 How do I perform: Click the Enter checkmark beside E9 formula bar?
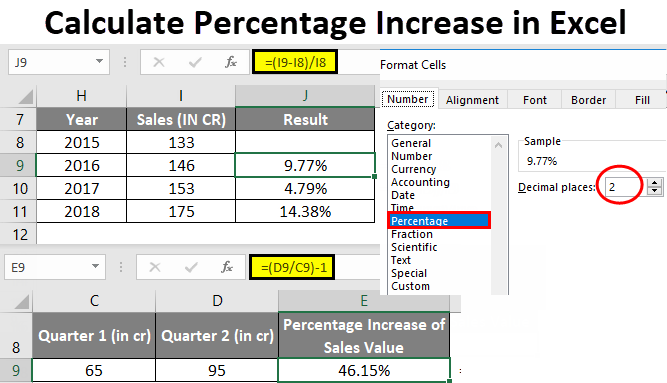pos(191,267)
